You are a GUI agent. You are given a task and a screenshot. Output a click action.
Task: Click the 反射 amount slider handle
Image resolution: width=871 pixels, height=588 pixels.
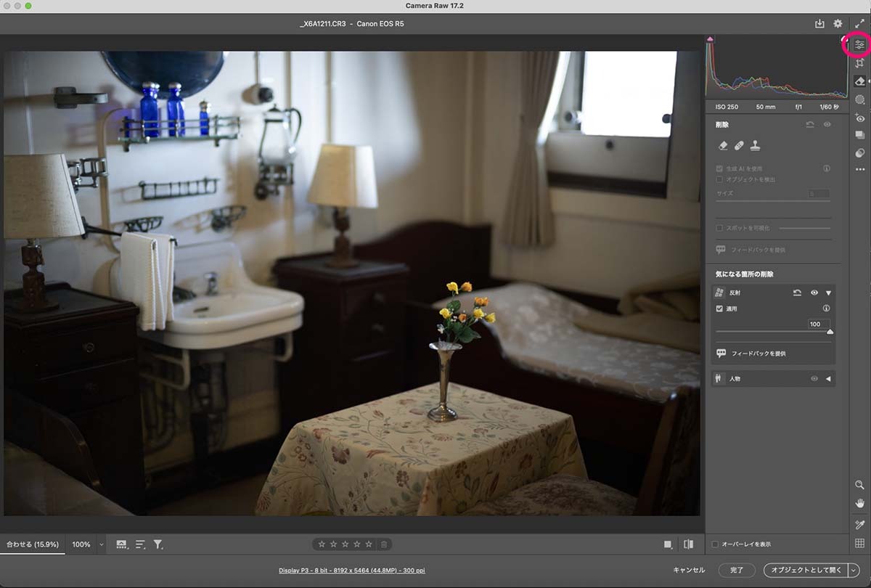(830, 332)
